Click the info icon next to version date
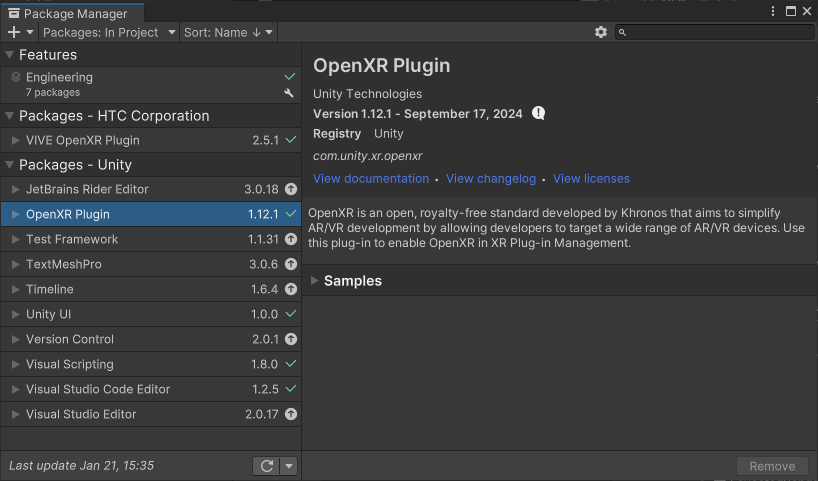The image size is (818, 481). pyautogui.click(x=539, y=113)
